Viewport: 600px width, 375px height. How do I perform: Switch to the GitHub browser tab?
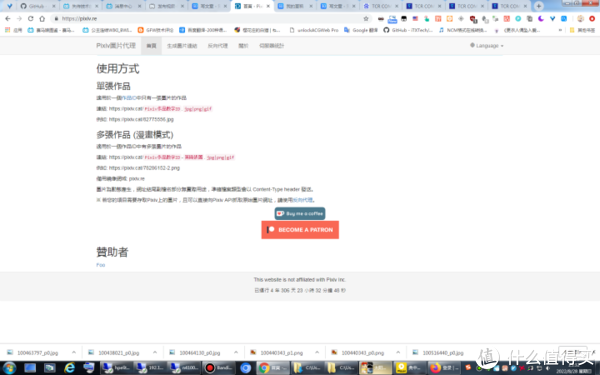tap(38, 6)
